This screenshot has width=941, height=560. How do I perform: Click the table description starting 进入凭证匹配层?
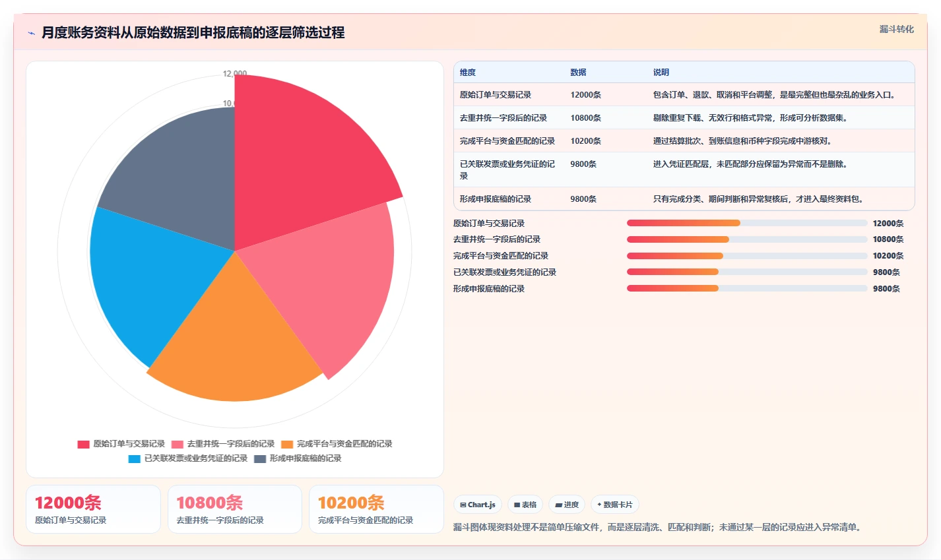(x=752, y=164)
